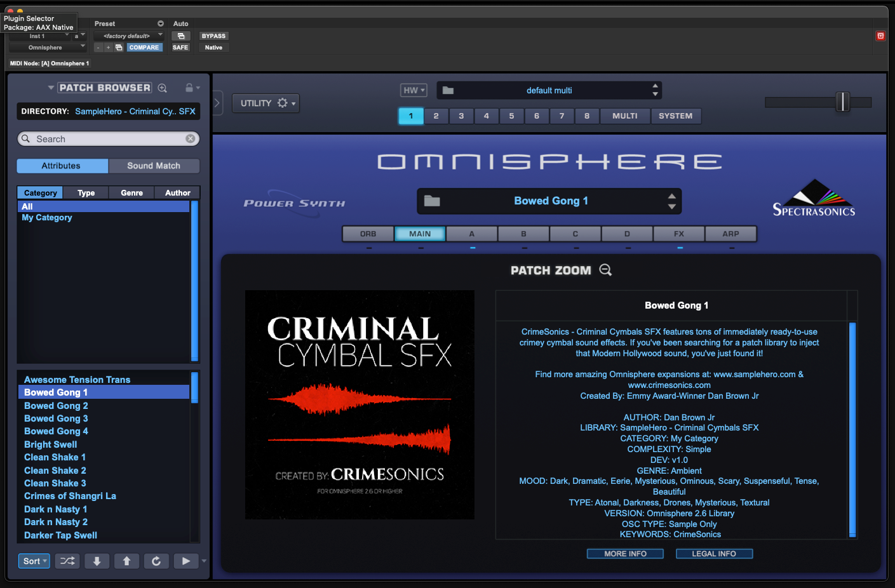This screenshot has height=588, width=895.
Task: Clear the search field with the X icon
Action: [191, 138]
